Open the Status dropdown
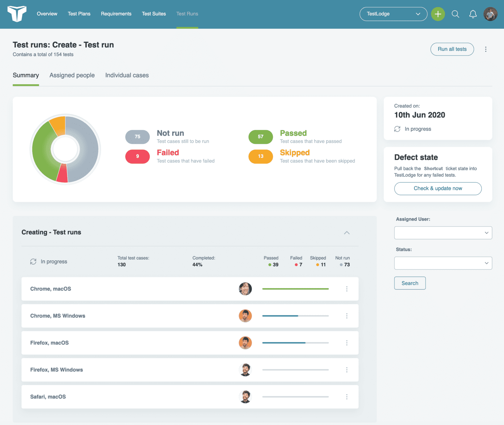504x425 pixels. click(443, 263)
